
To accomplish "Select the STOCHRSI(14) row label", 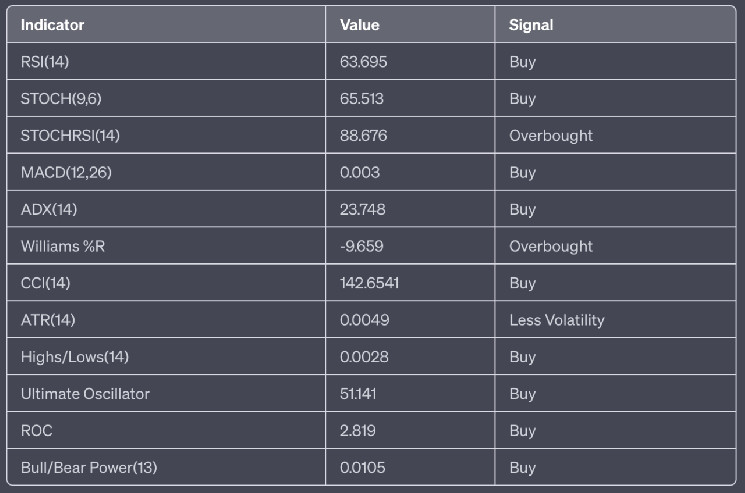I will click(63, 135).
